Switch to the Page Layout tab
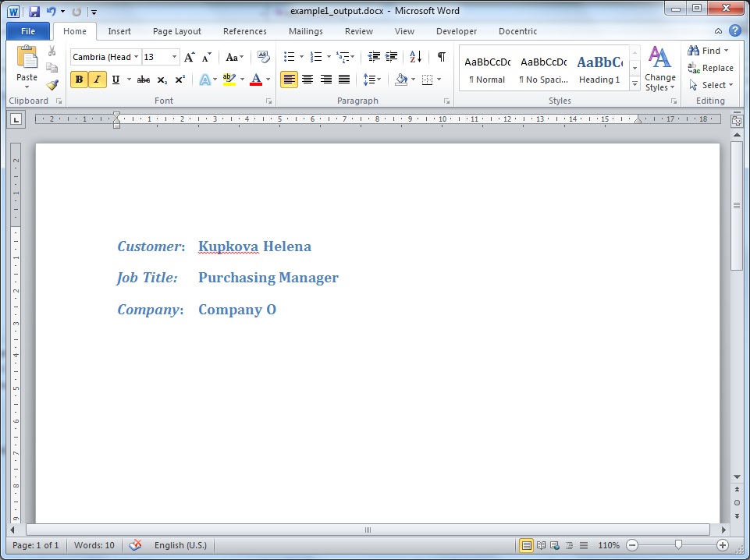 (176, 31)
